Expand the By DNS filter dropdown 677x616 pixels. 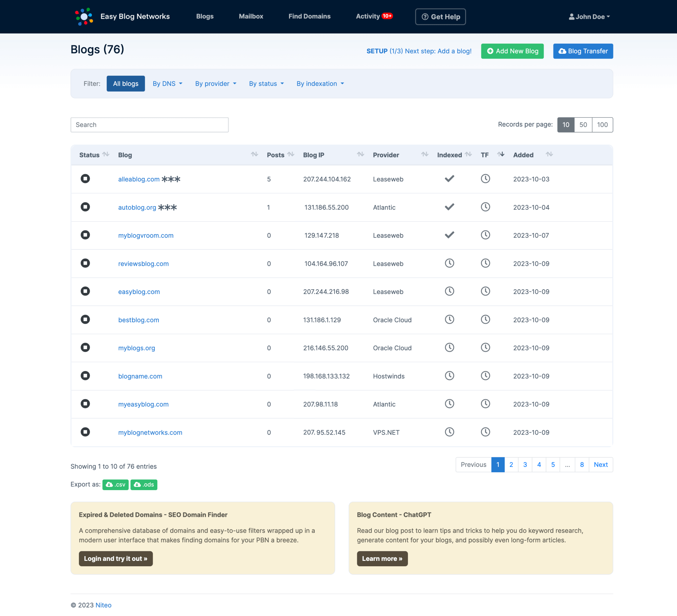tap(168, 84)
